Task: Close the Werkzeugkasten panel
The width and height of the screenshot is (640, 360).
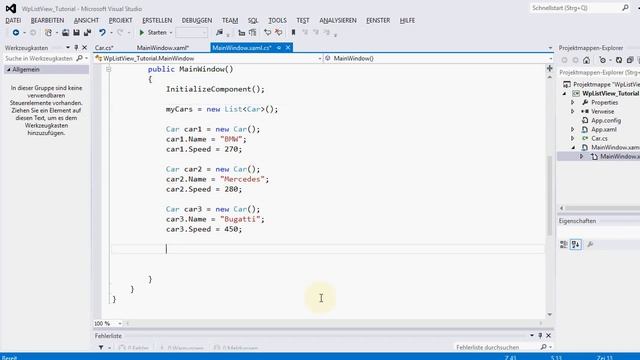Action: coord(84,48)
